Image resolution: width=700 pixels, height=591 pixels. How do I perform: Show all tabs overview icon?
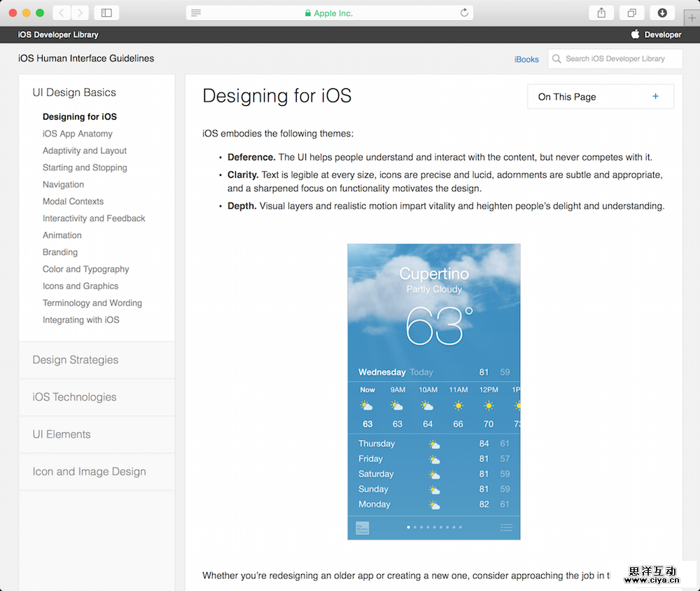click(631, 13)
